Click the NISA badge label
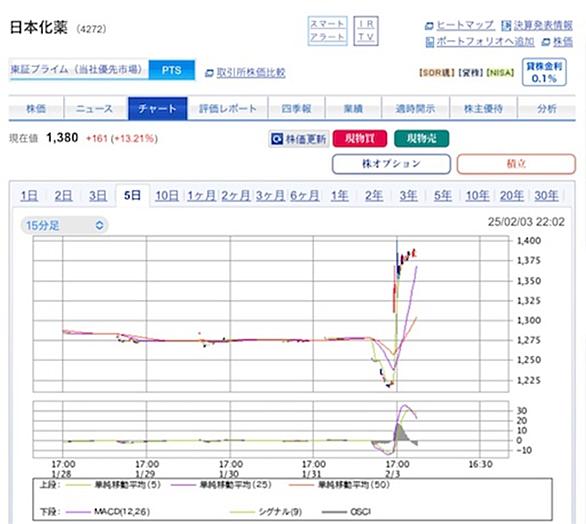Screen dimensions: 586x524 click(500, 73)
